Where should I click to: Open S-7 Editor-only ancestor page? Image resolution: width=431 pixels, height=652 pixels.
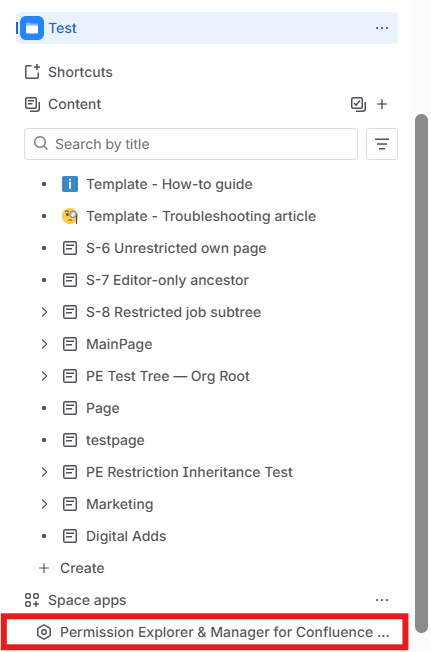click(167, 280)
